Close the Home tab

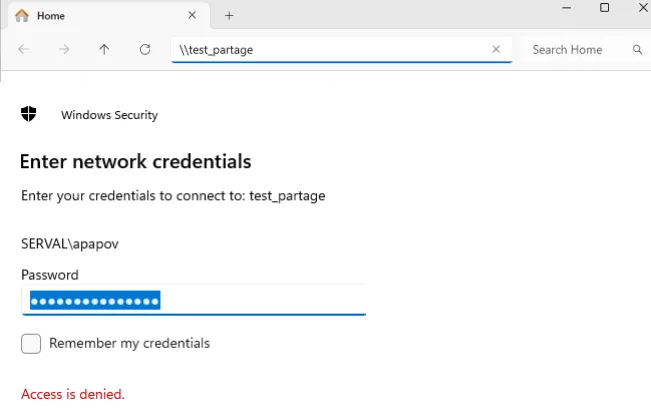pyautogui.click(x=192, y=15)
